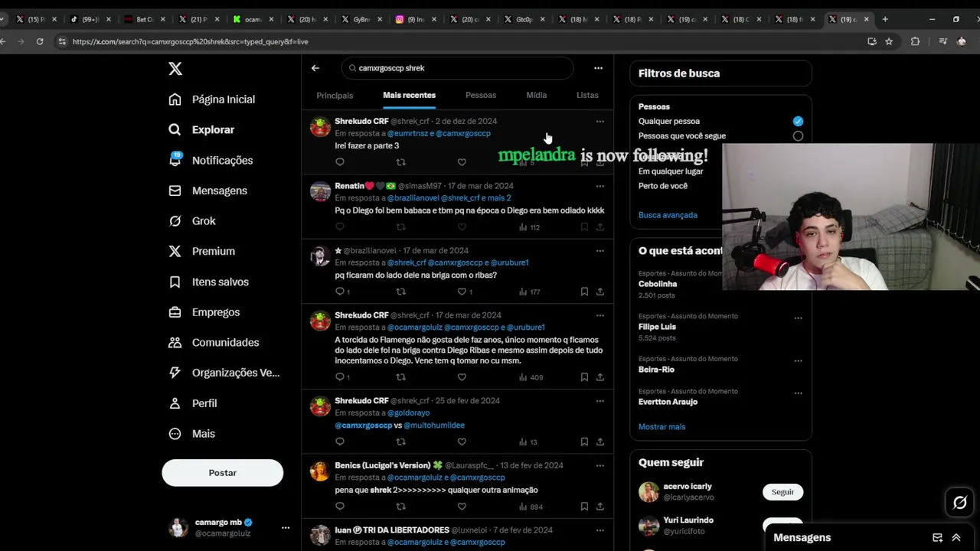Open Filipe Luis trending topic
The height and width of the screenshot is (551, 980).
(x=658, y=327)
